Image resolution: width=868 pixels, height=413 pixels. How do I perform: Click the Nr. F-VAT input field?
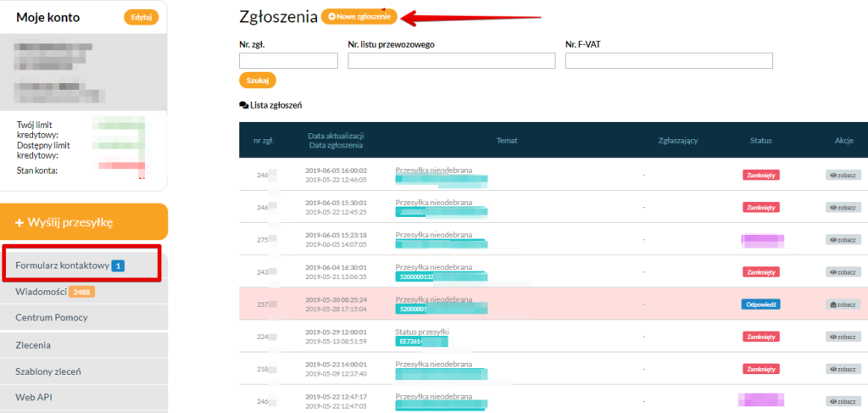point(669,61)
